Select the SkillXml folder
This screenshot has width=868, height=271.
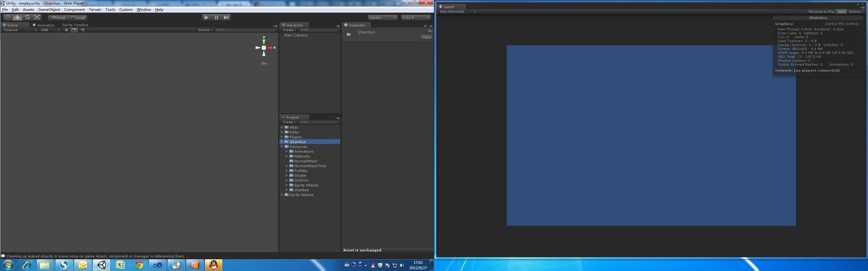click(301, 180)
